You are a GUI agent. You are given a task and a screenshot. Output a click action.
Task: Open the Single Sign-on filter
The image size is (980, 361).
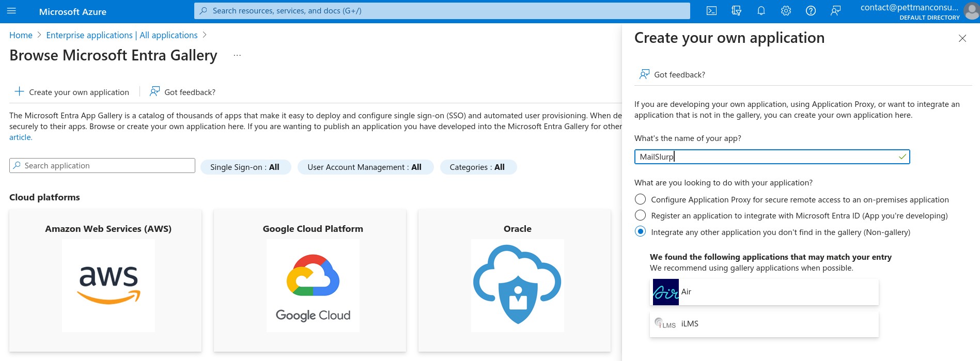pos(245,167)
